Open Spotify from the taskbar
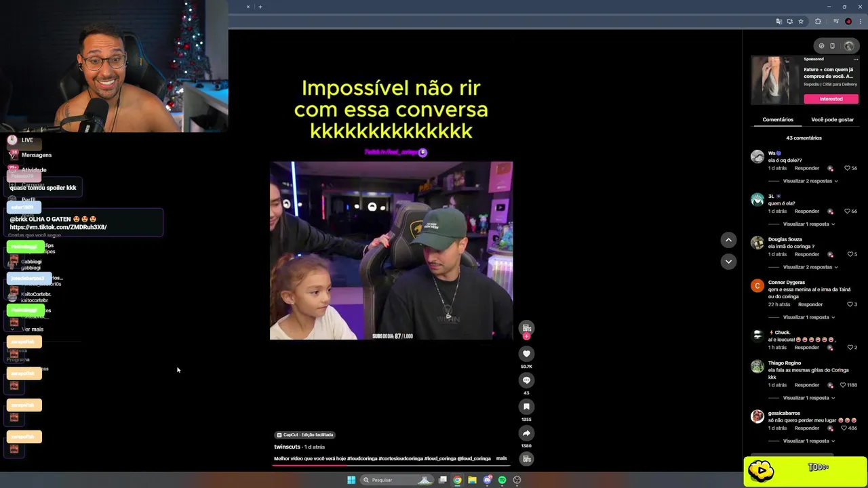Screen dimensions: 868x488 pos(502,480)
